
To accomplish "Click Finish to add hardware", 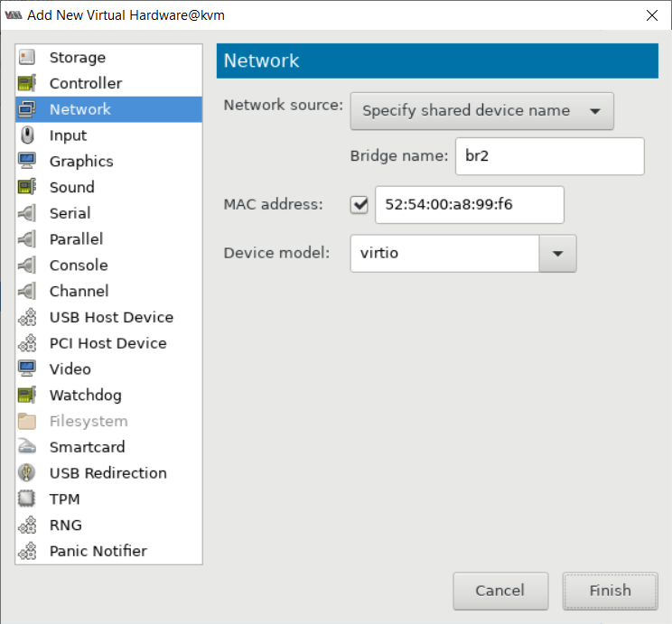I will 610,591.
